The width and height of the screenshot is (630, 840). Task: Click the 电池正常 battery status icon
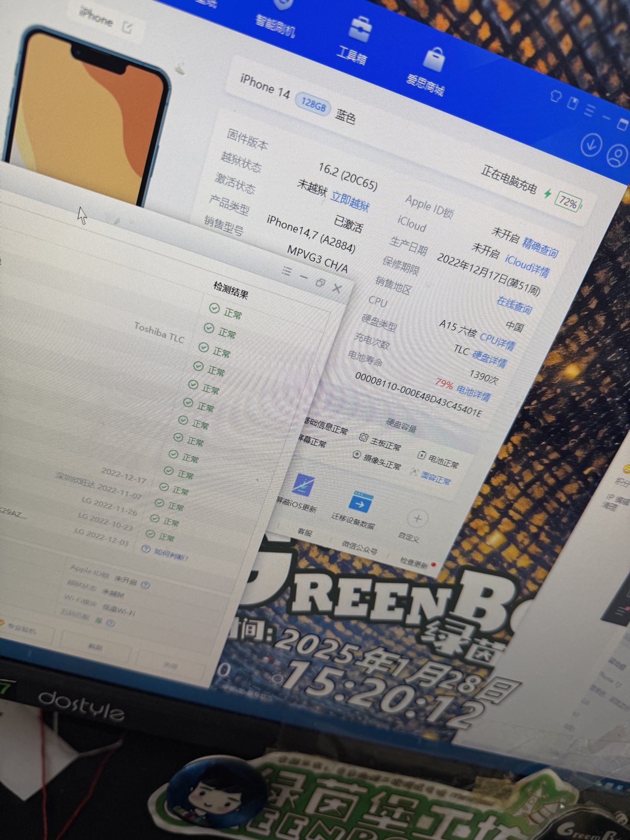(x=421, y=455)
